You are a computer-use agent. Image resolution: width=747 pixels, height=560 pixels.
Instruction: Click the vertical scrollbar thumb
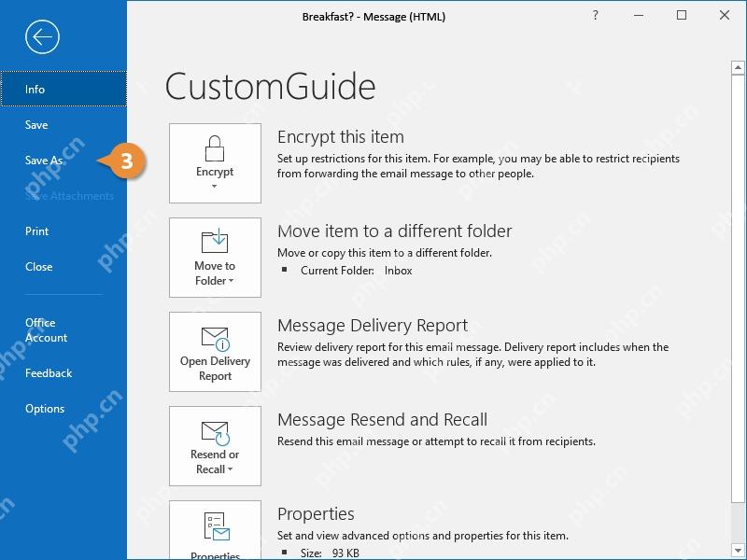pos(738,288)
